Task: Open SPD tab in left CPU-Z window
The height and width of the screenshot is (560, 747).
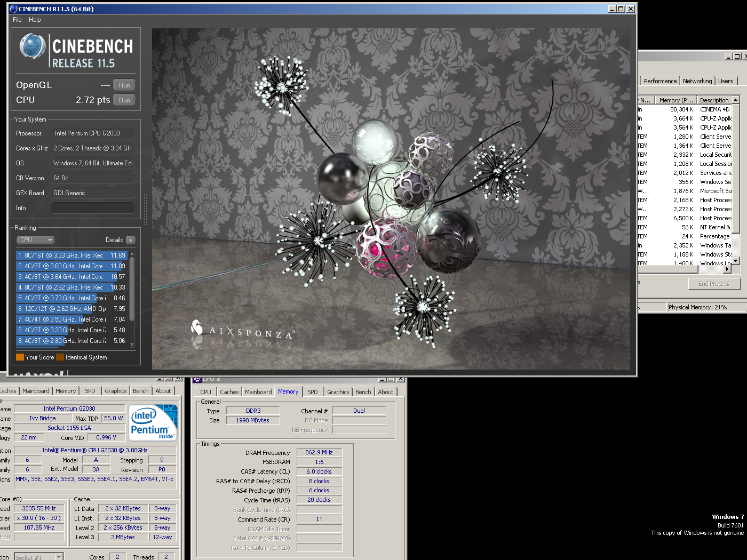Action: 90,391
